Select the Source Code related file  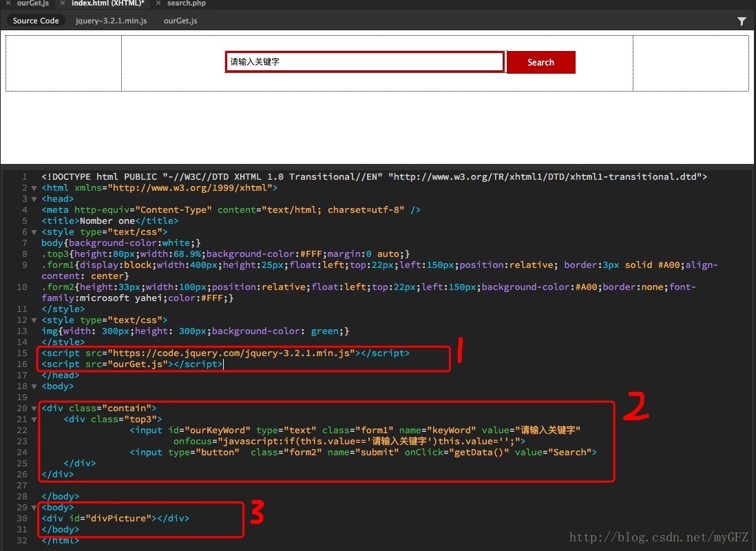click(x=36, y=21)
